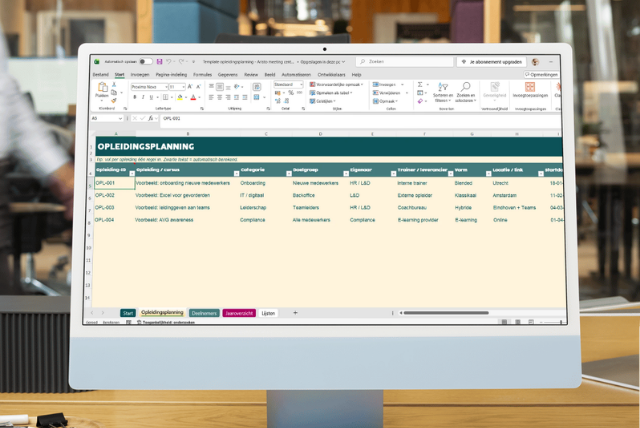Click the fill color yellow bucket

180,97
